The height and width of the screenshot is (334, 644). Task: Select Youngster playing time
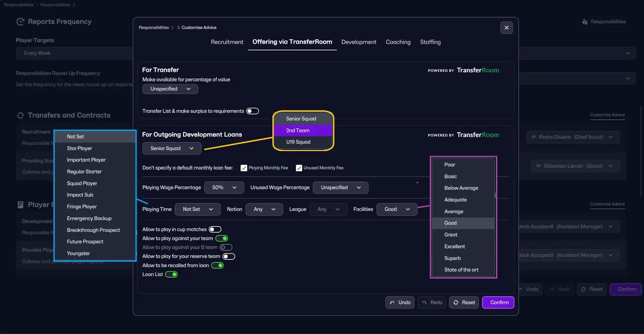tap(95, 253)
